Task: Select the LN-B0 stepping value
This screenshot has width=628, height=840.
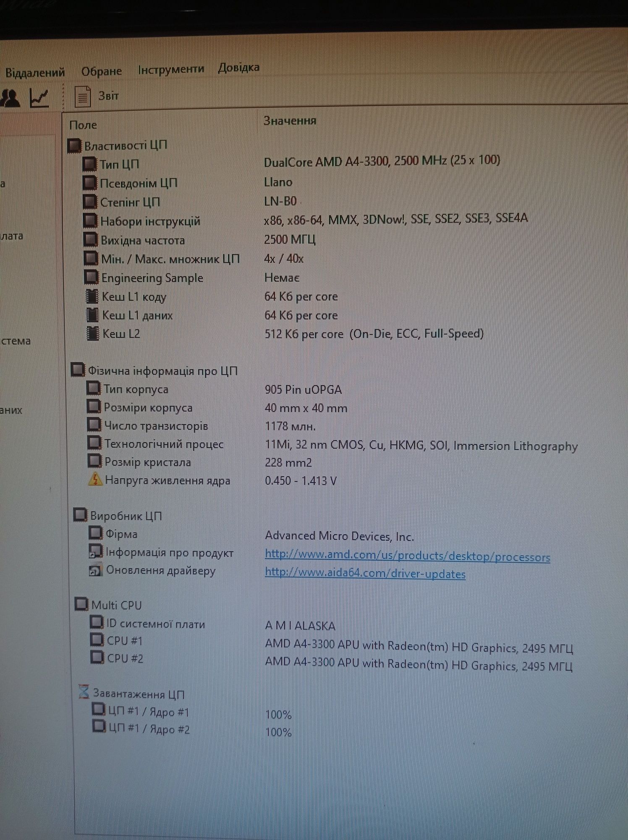Action: (280, 201)
